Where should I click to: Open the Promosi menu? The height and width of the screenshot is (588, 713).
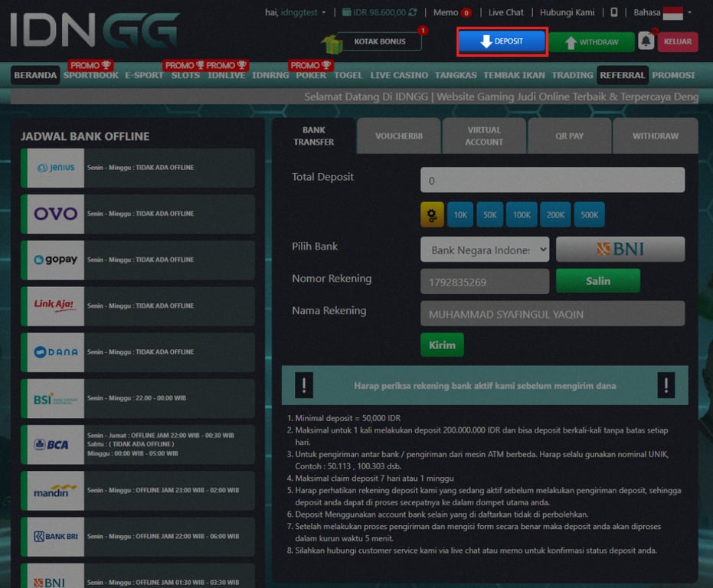(x=673, y=76)
